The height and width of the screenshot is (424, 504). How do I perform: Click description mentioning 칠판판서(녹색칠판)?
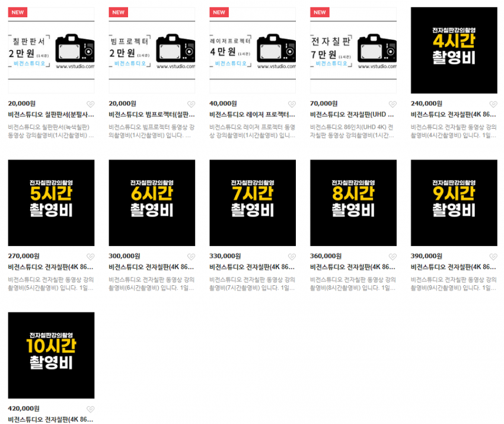[51, 131]
